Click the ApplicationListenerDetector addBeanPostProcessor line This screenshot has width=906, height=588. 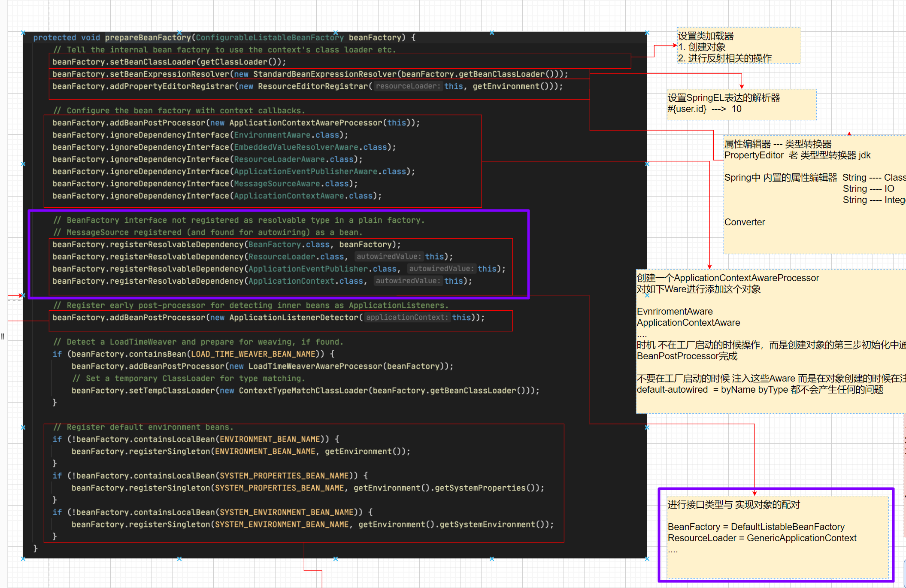point(269,318)
